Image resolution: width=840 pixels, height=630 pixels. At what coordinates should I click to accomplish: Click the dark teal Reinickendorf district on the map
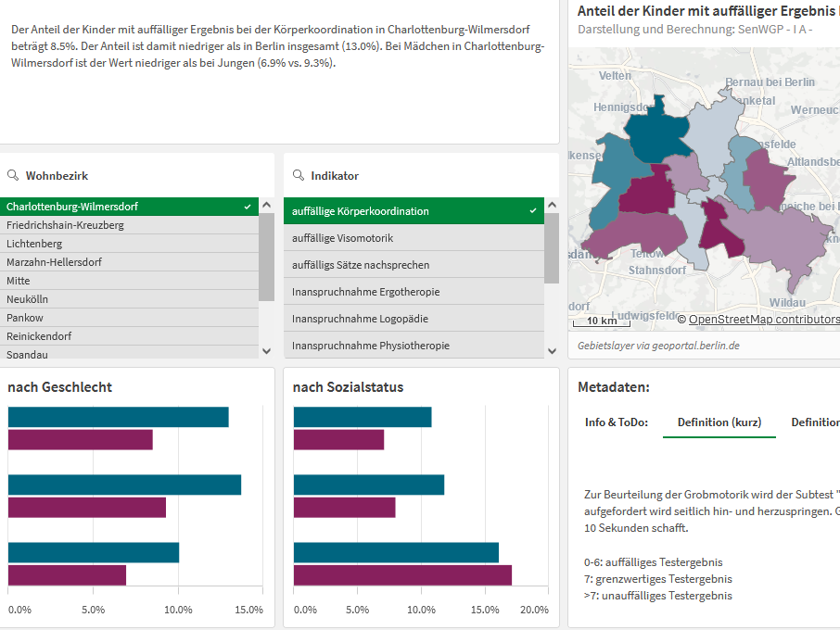point(655,133)
